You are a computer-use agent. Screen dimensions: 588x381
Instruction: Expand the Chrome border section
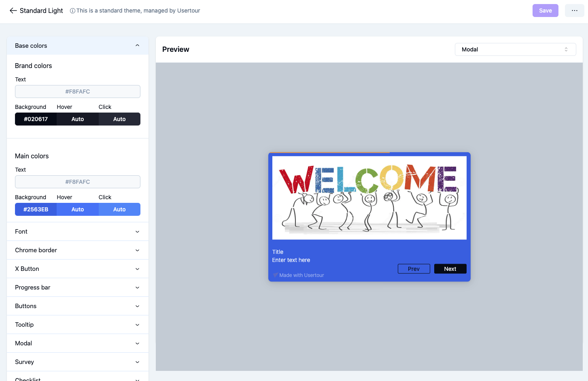(x=78, y=250)
